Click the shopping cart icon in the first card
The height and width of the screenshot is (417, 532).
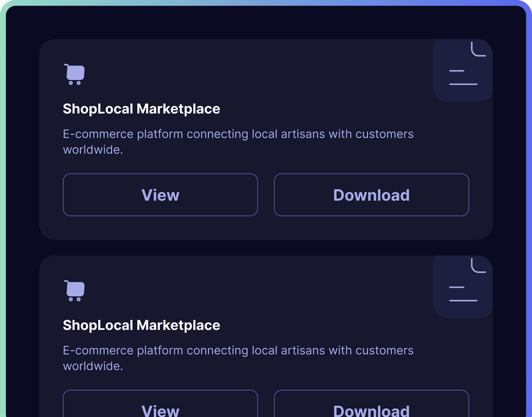[x=74, y=74]
